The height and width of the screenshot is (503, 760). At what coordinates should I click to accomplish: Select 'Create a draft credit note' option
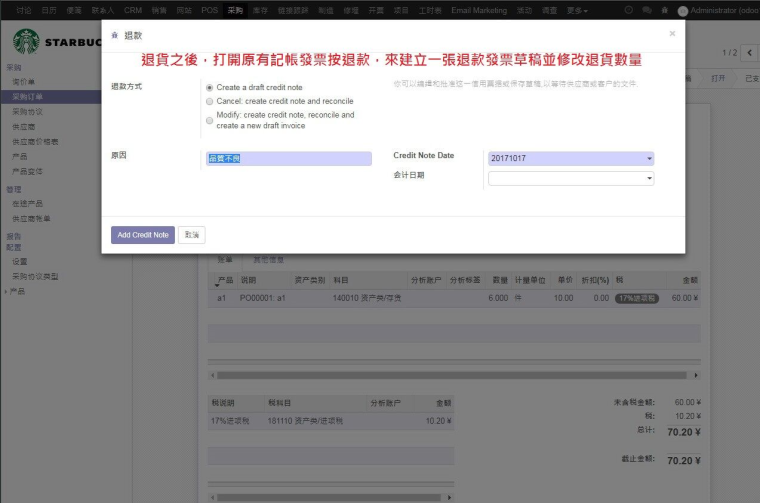click(x=209, y=88)
